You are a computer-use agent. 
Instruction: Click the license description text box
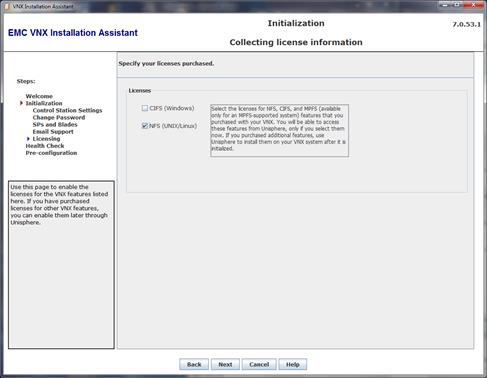(x=280, y=130)
